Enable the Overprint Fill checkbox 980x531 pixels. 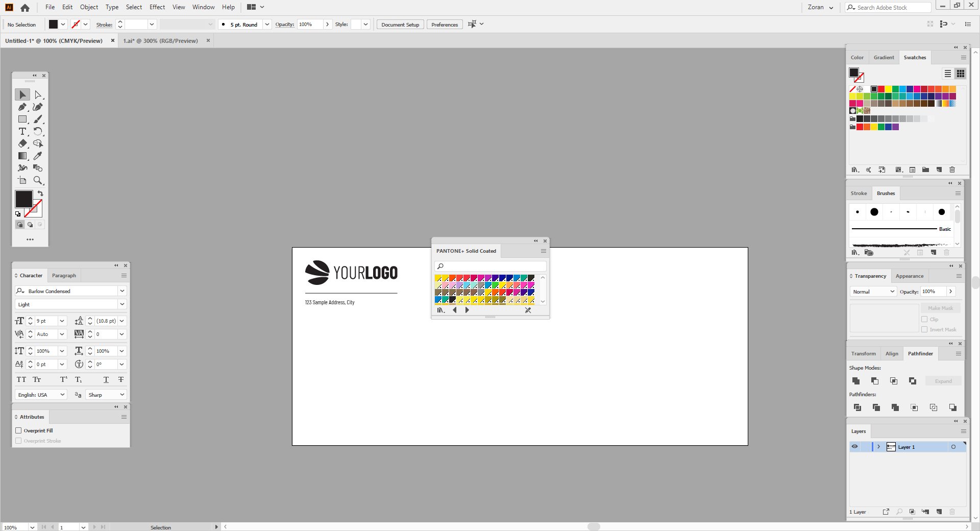point(18,430)
